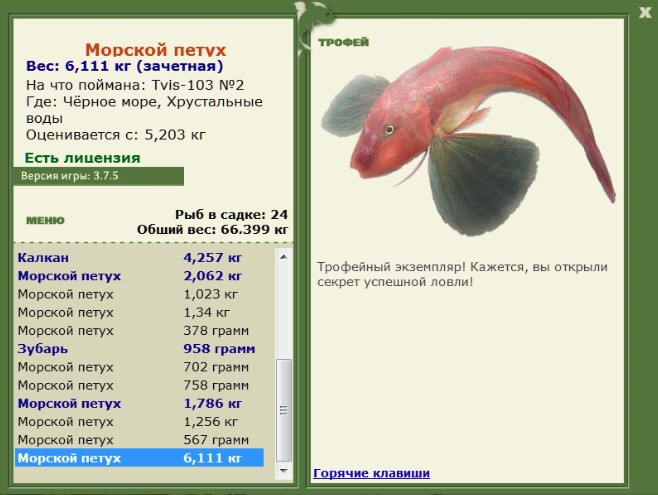Click the Вес: 6,111 кг (зачетная) text
Image resolution: width=658 pixels, height=495 pixels.
point(125,66)
